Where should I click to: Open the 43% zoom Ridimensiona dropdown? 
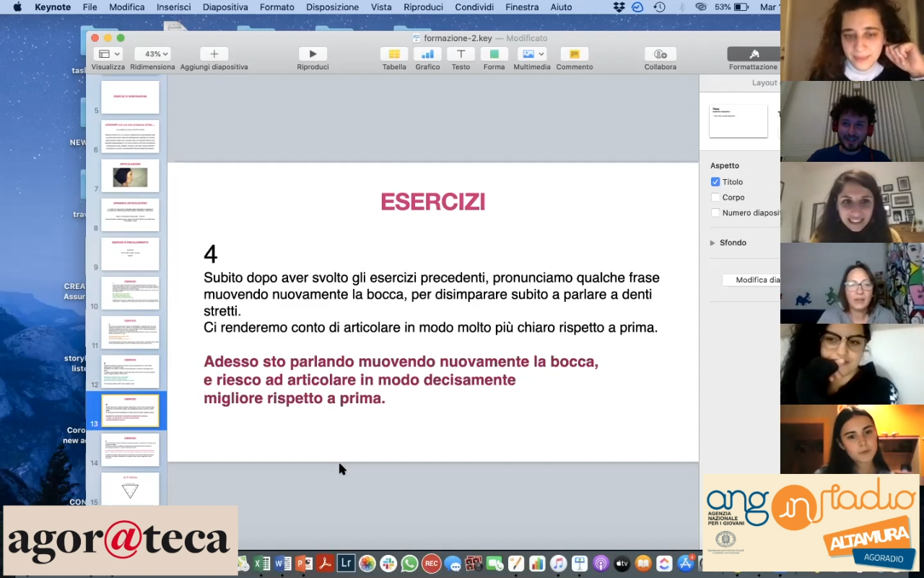point(152,54)
